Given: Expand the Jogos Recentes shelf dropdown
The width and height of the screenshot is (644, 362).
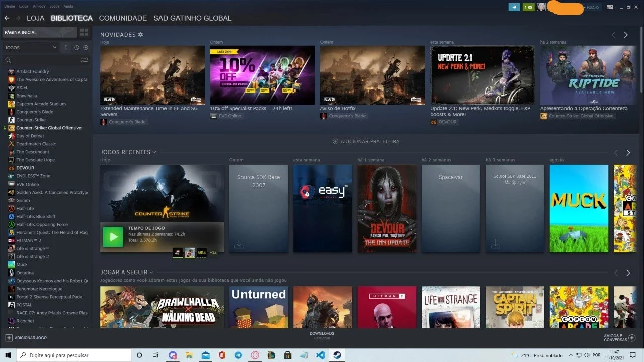Looking at the screenshot, I should pyautogui.click(x=154, y=152).
